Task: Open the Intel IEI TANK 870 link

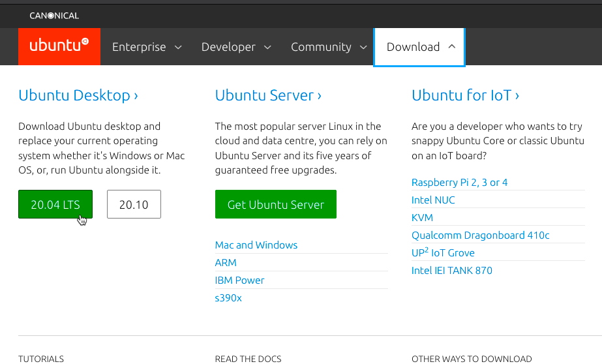Action: [x=452, y=271]
